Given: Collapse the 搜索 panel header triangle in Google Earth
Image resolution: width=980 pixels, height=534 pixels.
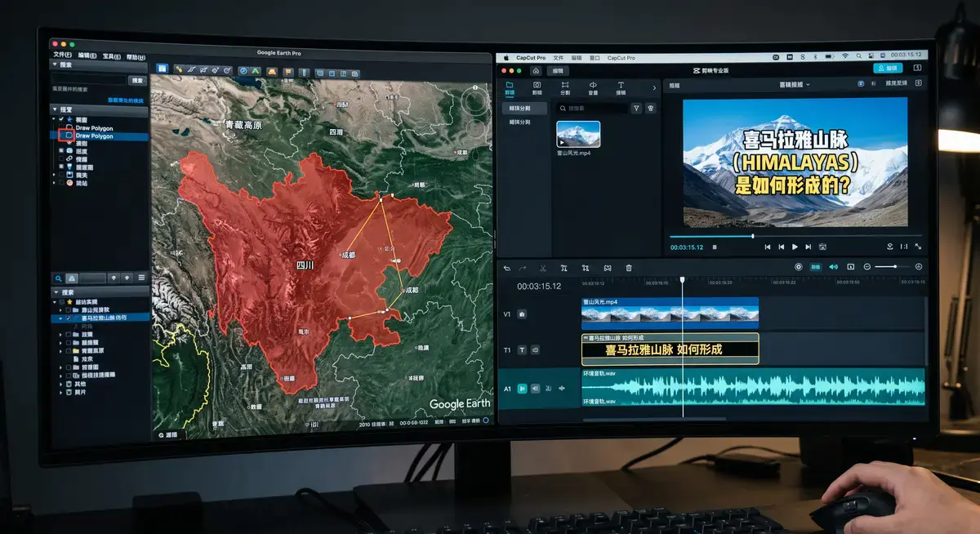Looking at the screenshot, I should click(x=56, y=64).
